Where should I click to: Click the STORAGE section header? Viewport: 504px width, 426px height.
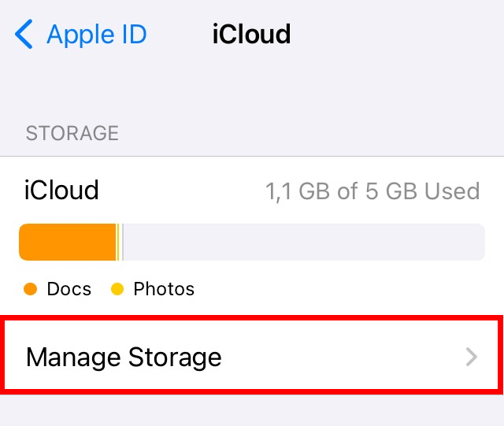(x=72, y=133)
